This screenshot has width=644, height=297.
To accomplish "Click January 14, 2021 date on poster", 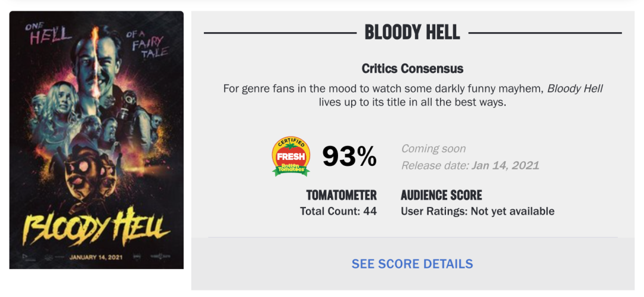I will [x=95, y=258].
